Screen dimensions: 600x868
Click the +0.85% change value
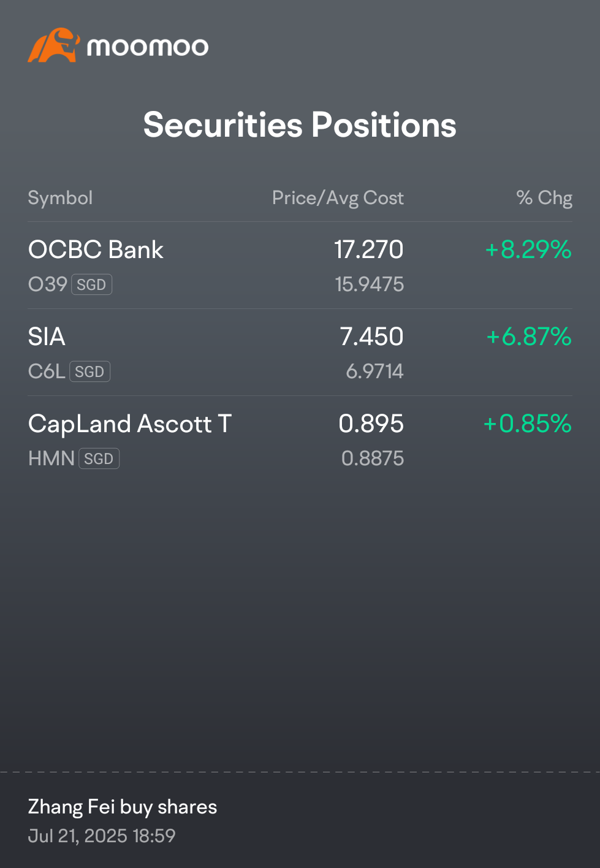click(528, 424)
